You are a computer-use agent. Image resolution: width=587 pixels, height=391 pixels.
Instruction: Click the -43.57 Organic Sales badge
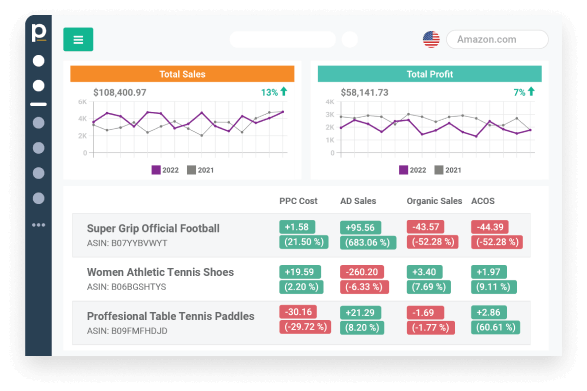(x=425, y=227)
